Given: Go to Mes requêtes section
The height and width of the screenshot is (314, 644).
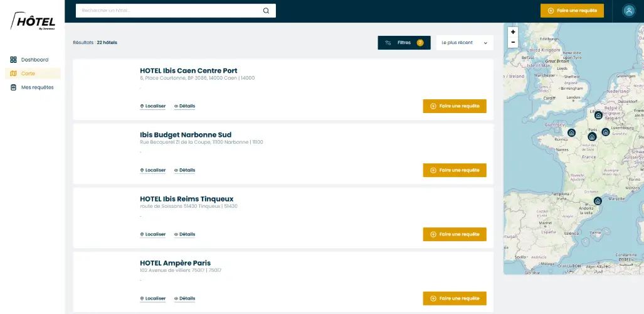Looking at the screenshot, I should tap(36, 87).
